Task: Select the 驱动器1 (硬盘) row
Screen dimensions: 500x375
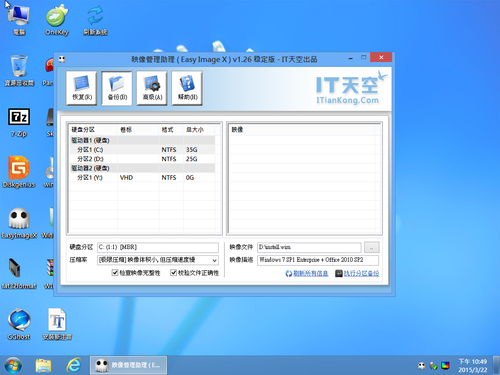Action: point(142,140)
